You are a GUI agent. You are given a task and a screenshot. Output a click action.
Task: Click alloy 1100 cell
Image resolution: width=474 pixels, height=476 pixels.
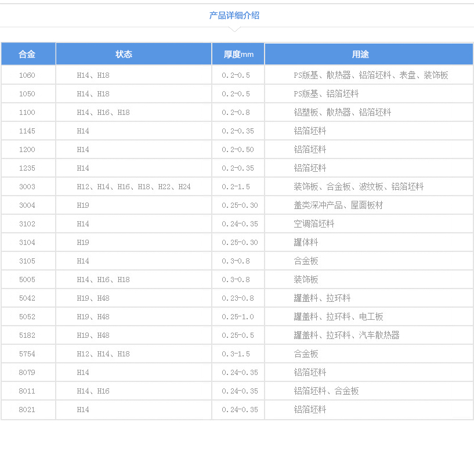point(28,112)
